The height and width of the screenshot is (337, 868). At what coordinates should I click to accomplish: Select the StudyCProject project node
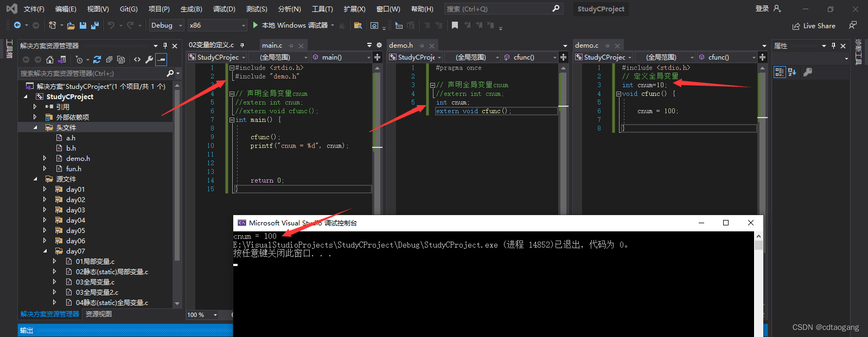pyautogui.click(x=69, y=96)
